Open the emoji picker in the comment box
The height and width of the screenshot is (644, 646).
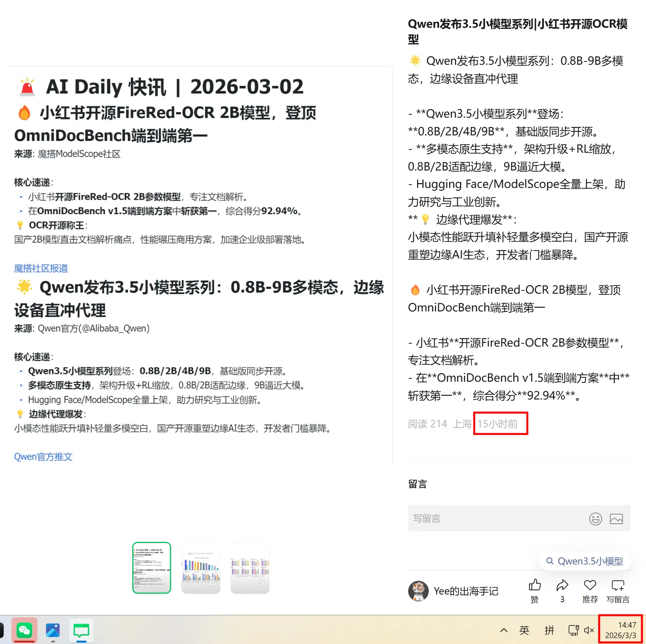click(x=595, y=518)
